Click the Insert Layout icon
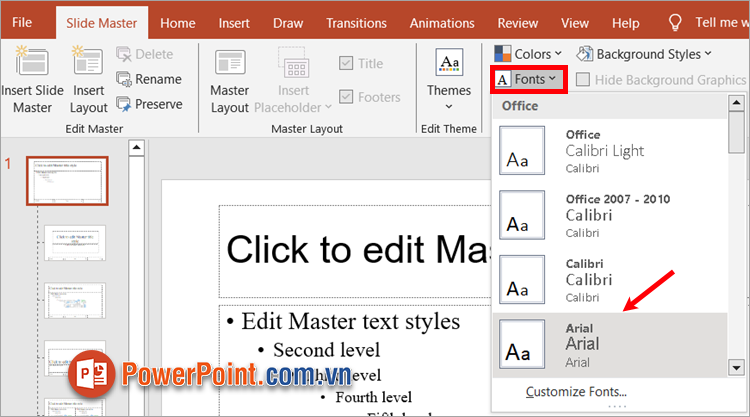The height and width of the screenshot is (417, 750). pyautogui.click(x=88, y=61)
